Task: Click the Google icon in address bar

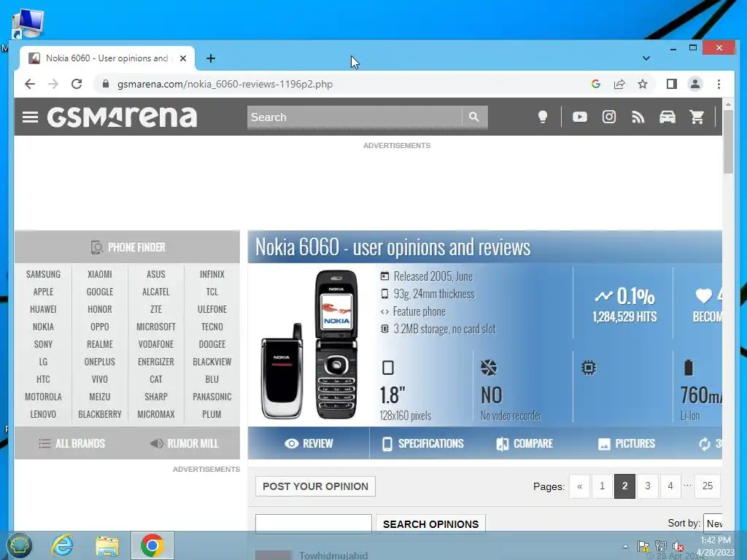Action: 595,85
